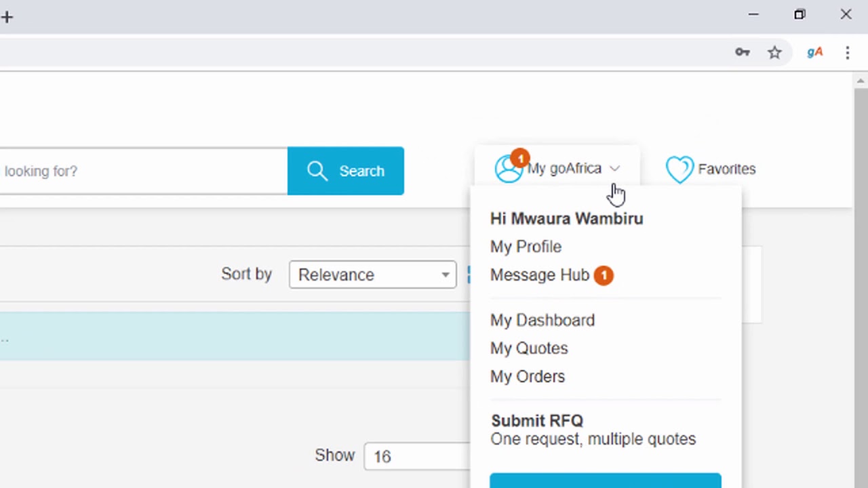This screenshot has height=488, width=868.
Task: Click the magnifying glass icon in Search
Action: [x=317, y=171]
